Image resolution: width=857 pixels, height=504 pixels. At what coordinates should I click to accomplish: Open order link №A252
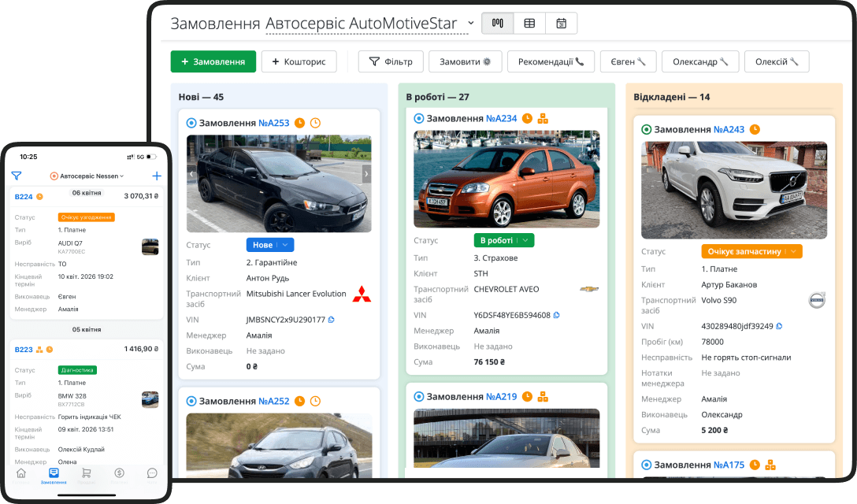pyautogui.click(x=274, y=402)
